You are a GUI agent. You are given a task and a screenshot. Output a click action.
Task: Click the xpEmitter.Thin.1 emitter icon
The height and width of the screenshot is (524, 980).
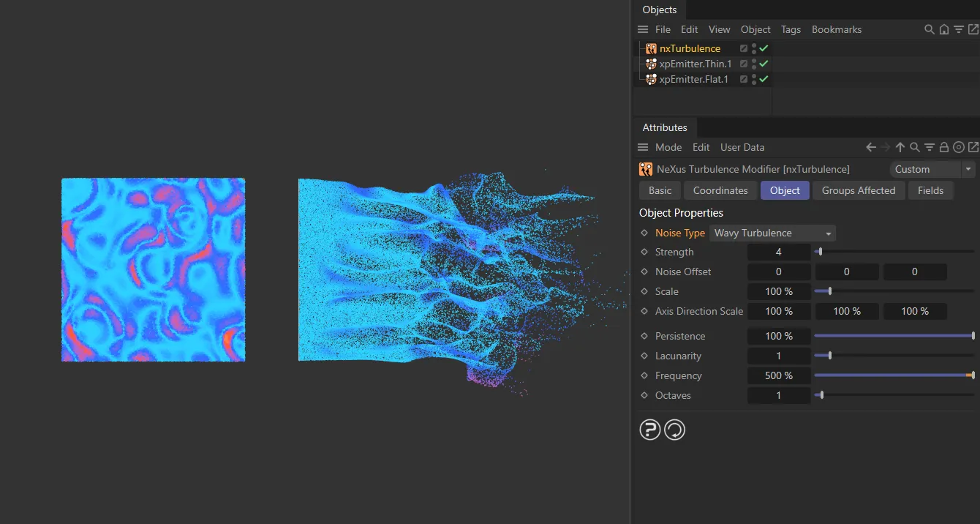pos(651,64)
